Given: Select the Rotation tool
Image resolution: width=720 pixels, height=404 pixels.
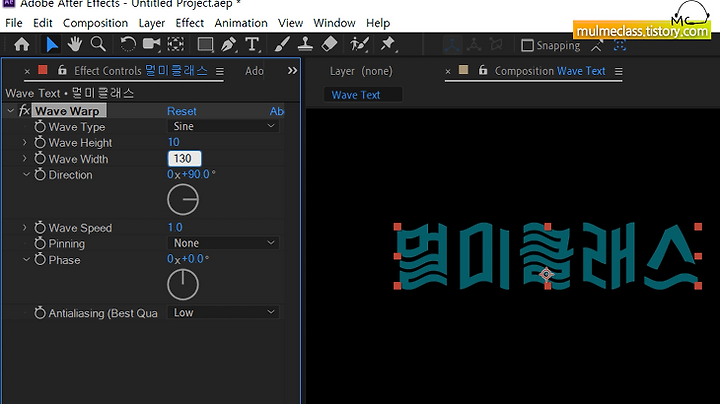Looking at the screenshot, I should (128, 45).
